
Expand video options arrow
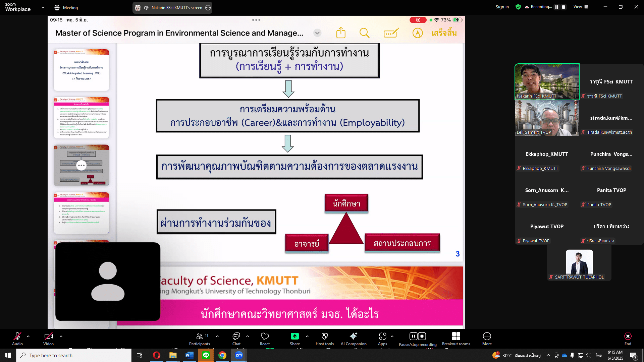(x=61, y=336)
